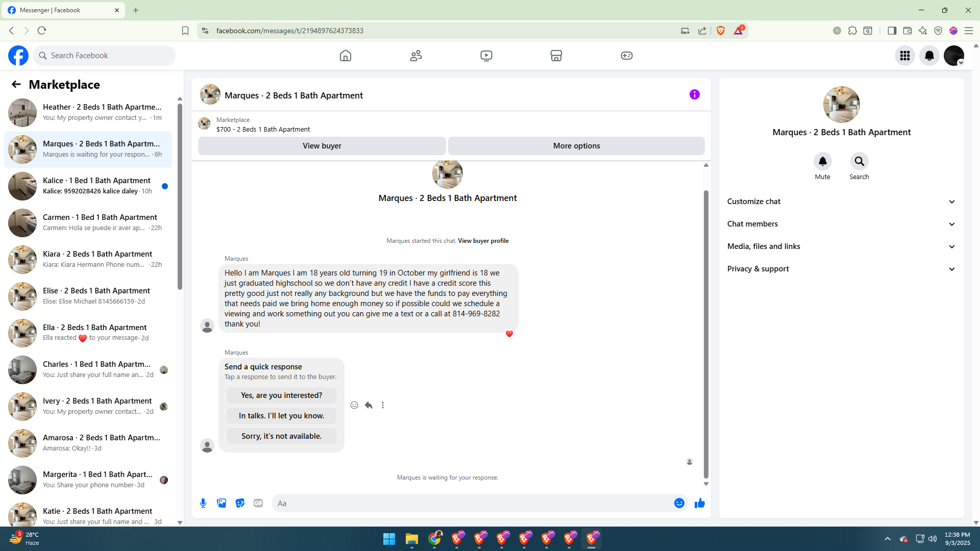Choose a GIF icon

coord(258,504)
